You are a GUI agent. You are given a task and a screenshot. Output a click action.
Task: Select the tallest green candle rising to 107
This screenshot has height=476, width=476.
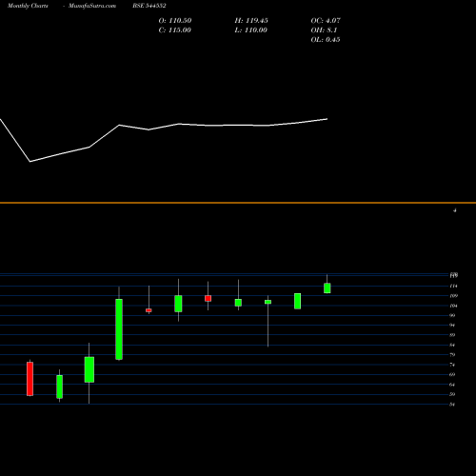119,329
